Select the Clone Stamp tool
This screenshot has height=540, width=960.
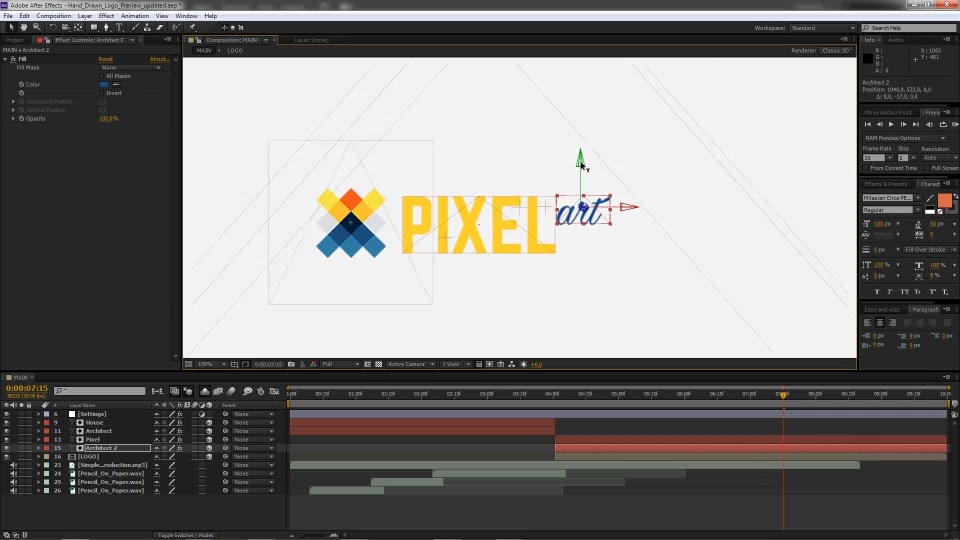pos(148,28)
